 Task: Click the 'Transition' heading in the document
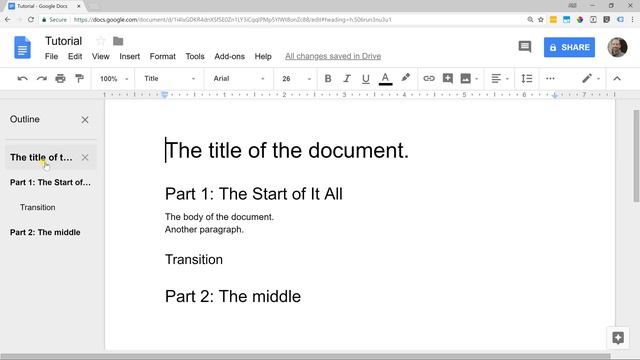[194, 260]
